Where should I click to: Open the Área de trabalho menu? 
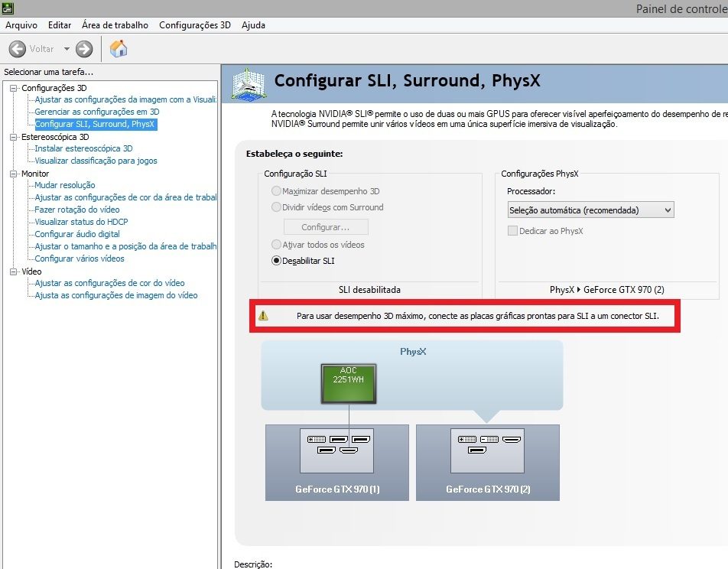coord(115,25)
